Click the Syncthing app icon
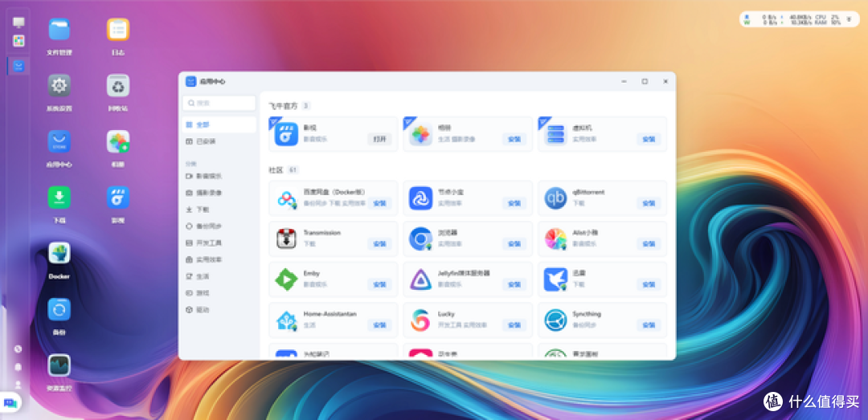Screen dimensions: 868x420 coord(555,320)
